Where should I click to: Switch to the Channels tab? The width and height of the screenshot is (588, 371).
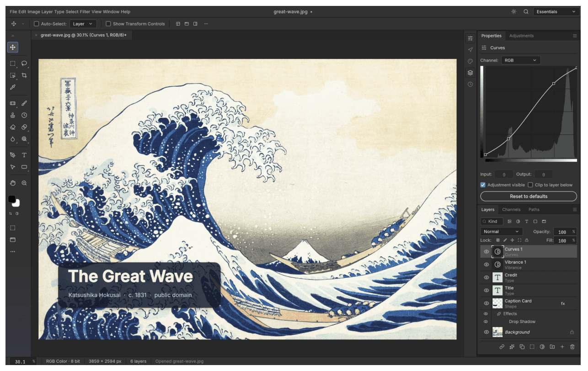[x=511, y=210]
